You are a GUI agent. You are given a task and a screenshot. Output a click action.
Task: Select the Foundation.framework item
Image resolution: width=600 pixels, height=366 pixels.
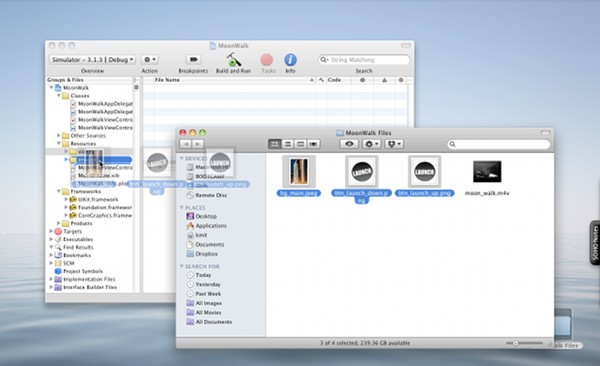coord(101,208)
